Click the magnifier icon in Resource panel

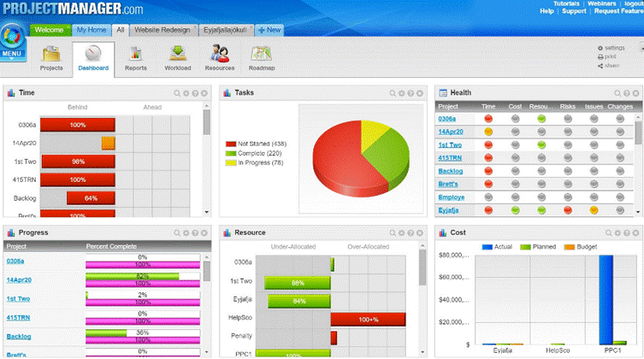coord(393,233)
